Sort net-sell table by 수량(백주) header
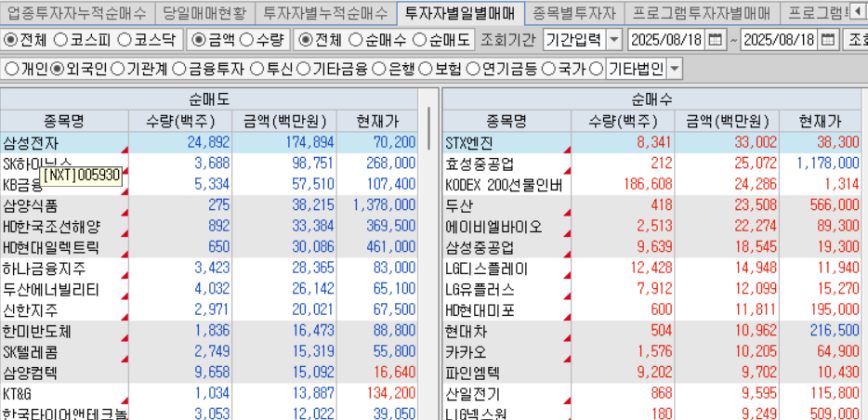 click(x=180, y=121)
